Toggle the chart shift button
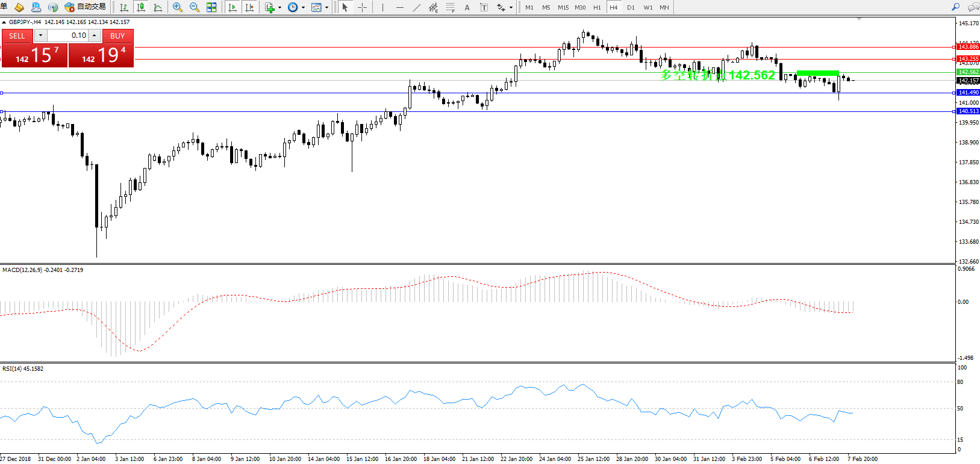 249,7
